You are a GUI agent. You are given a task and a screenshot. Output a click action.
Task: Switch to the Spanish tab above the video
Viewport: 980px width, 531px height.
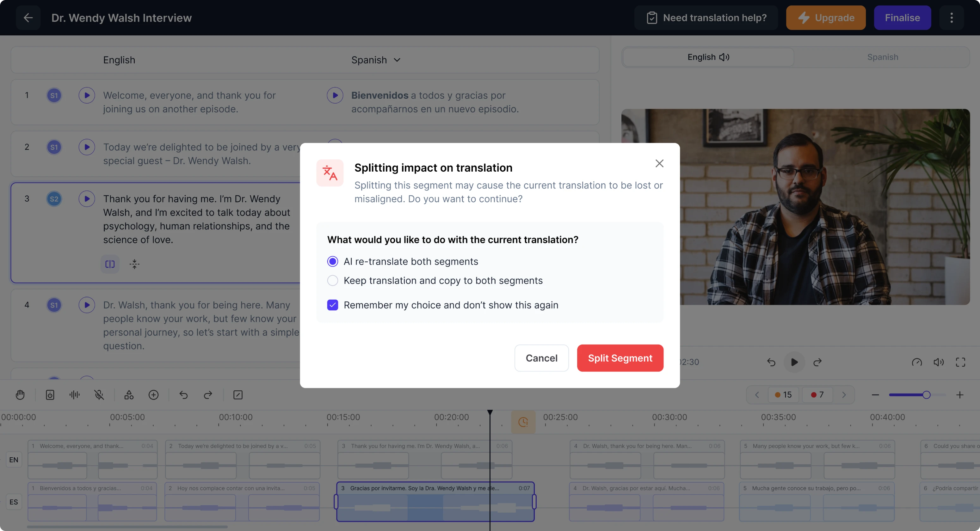point(882,57)
